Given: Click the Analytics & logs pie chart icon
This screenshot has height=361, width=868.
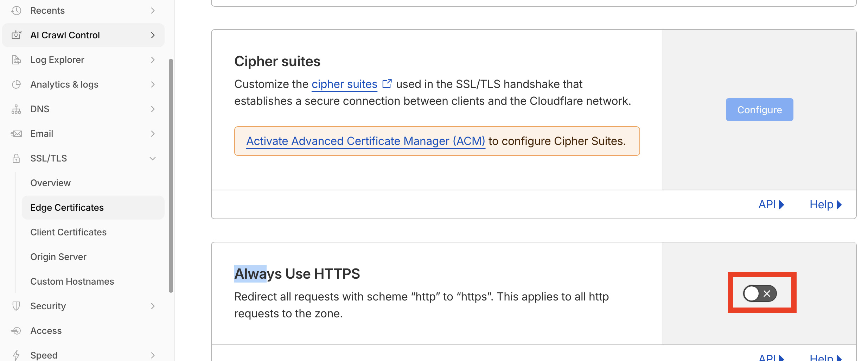Looking at the screenshot, I should pos(16,84).
